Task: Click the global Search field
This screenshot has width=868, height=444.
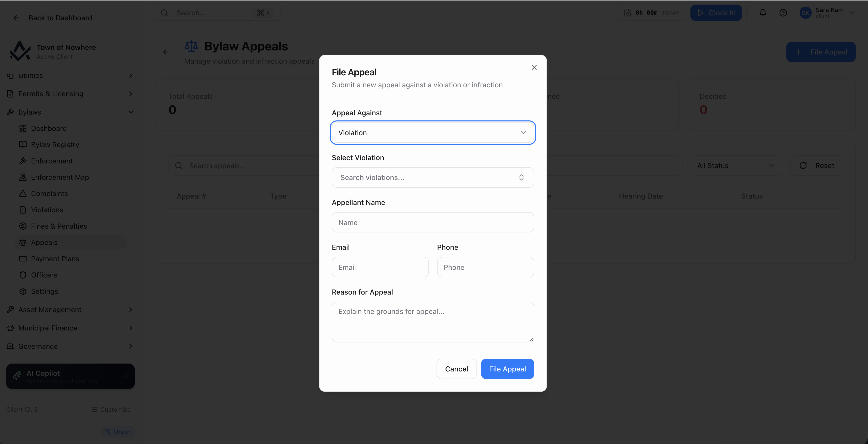Action: 217,13
